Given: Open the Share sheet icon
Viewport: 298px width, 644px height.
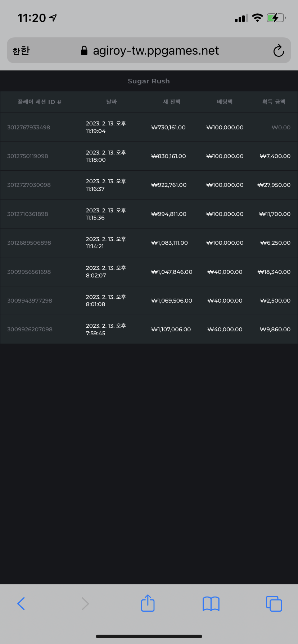Looking at the screenshot, I should (x=148, y=603).
